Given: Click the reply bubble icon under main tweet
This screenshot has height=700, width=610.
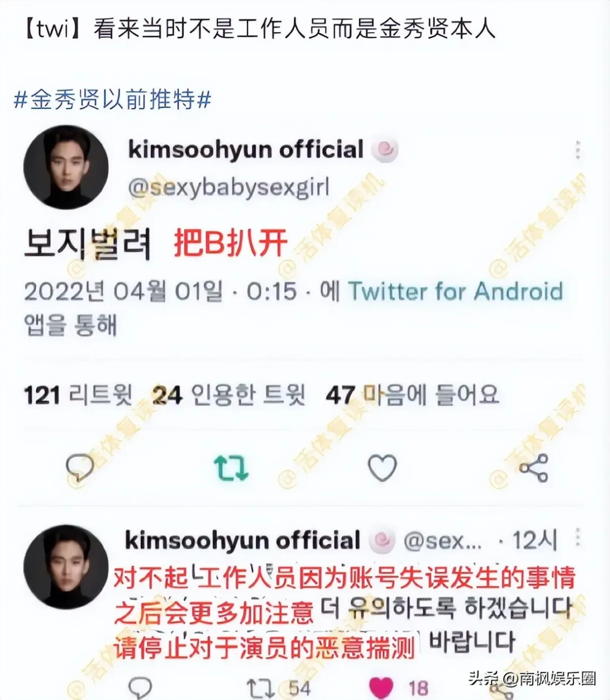Looking at the screenshot, I should coord(80,468).
